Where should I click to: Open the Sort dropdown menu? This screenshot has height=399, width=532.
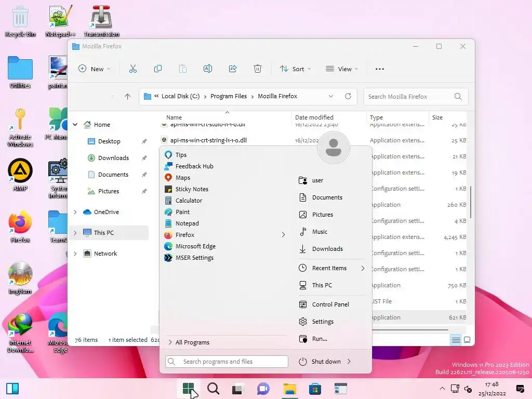(295, 69)
